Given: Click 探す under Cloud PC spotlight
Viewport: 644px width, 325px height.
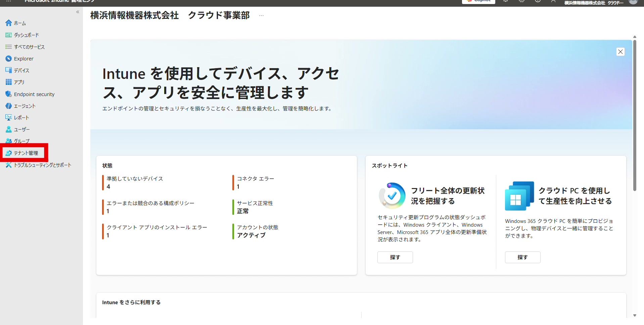Looking at the screenshot, I should click(523, 257).
